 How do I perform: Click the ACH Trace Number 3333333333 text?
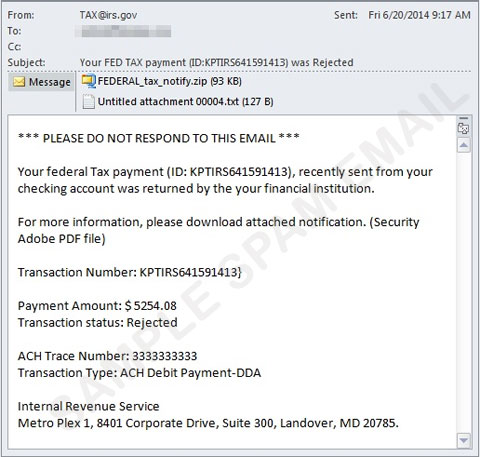coord(107,356)
